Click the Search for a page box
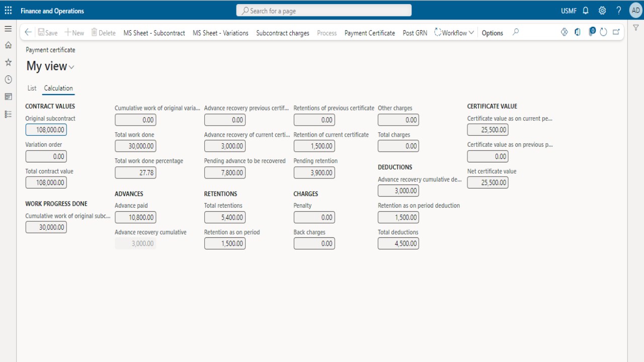Image resolution: width=644 pixels, height=362 pixels. click(324, 11)
